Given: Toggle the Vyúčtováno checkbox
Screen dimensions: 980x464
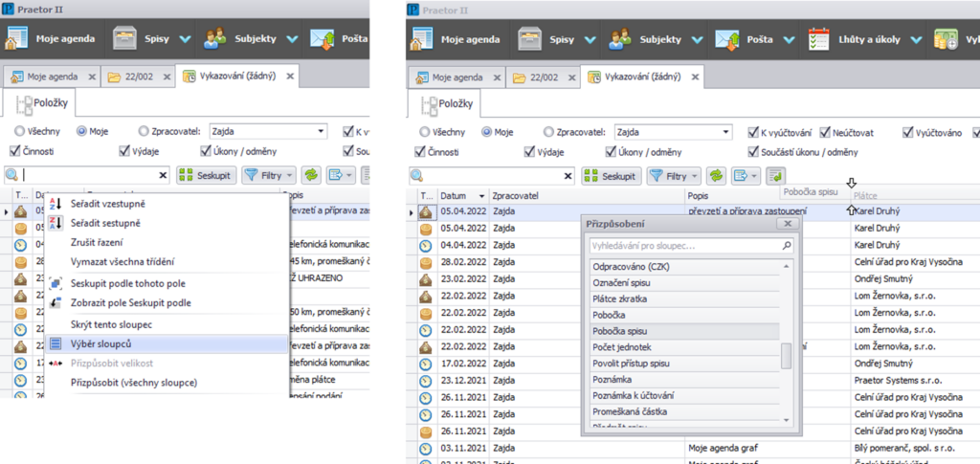Looking at the screenshot, I should (x=908, y=132).
